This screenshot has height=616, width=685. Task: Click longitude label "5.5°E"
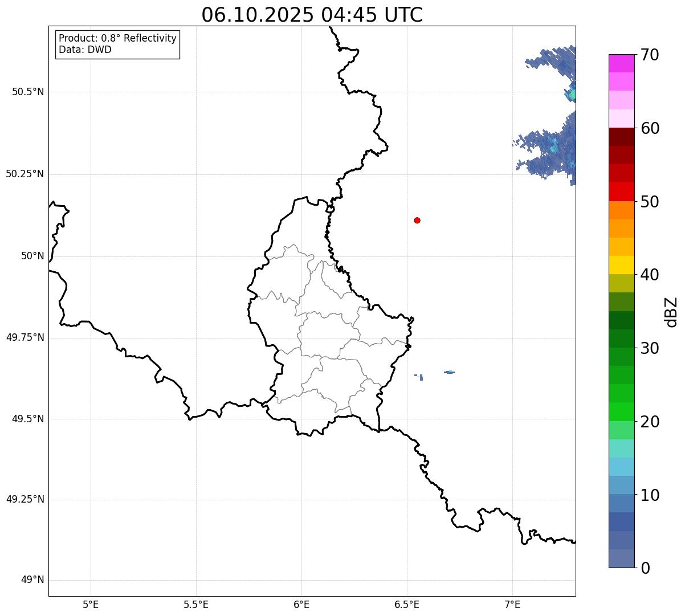[x=196, y=604]
